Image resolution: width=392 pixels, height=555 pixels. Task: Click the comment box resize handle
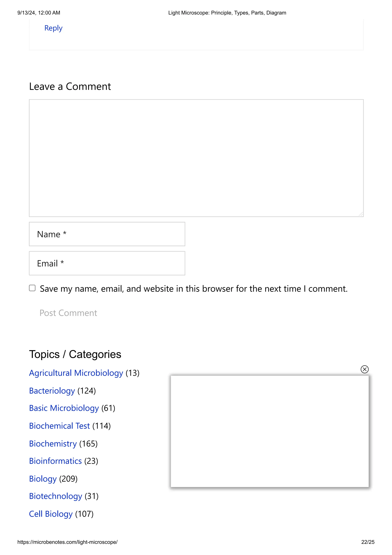coord(361,214)
